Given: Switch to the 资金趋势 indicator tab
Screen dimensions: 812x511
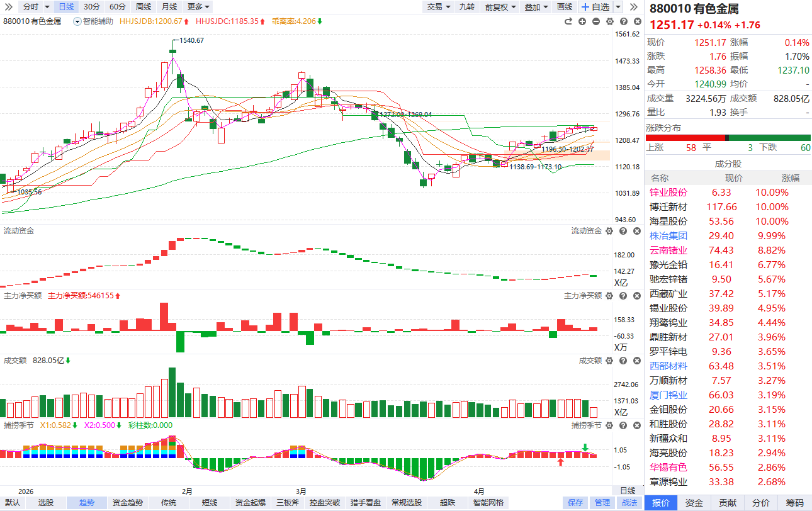Looking at the screenshot, I should [x=128, y=503].
